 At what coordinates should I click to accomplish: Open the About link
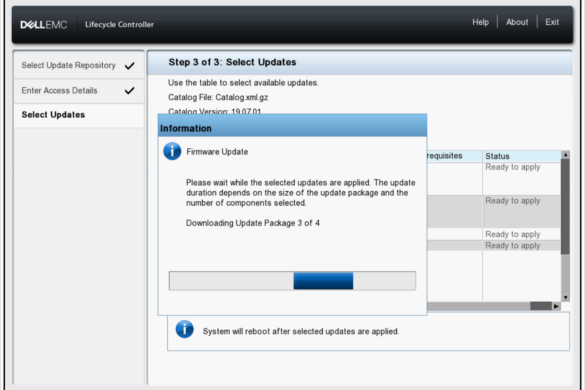(x=517, y=22)
